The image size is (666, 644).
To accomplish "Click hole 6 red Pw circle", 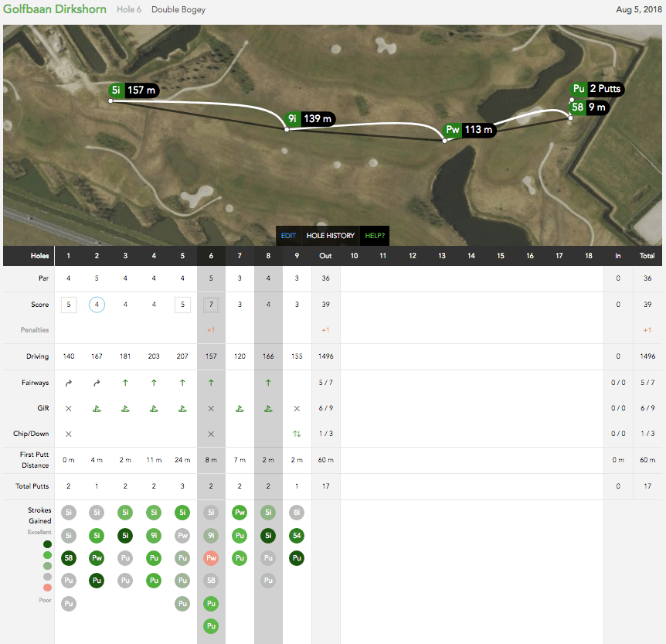I will [211, 558].
